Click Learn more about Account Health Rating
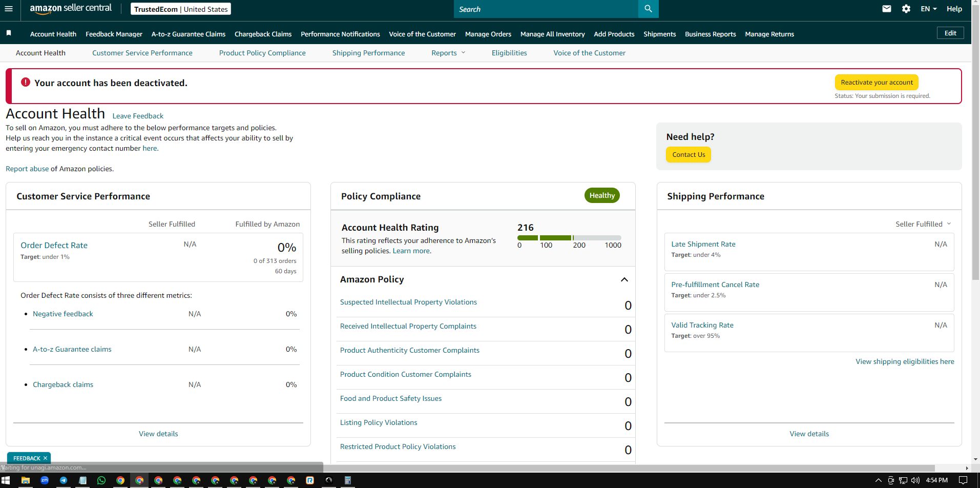The image size is (980, 488). point(411,251)
